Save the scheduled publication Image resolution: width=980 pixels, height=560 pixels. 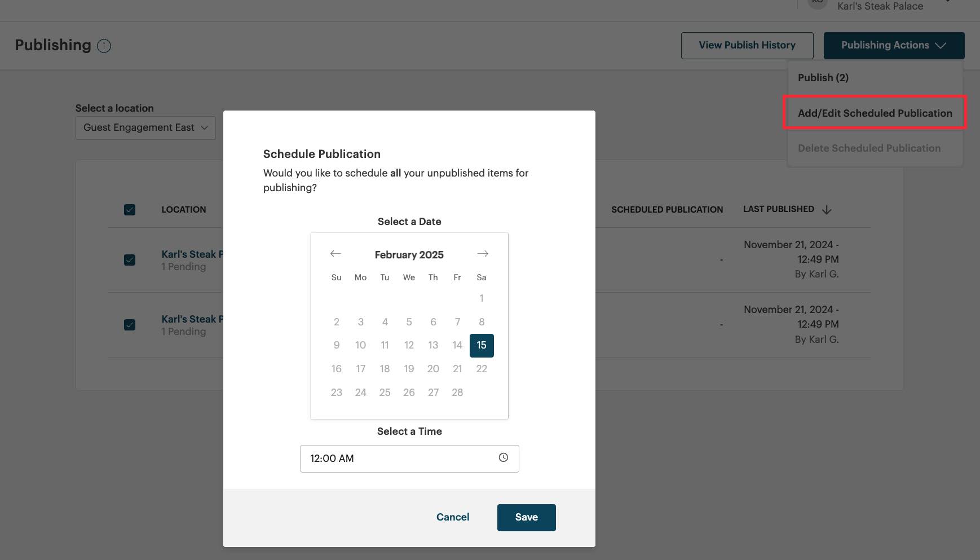[526, 517]
